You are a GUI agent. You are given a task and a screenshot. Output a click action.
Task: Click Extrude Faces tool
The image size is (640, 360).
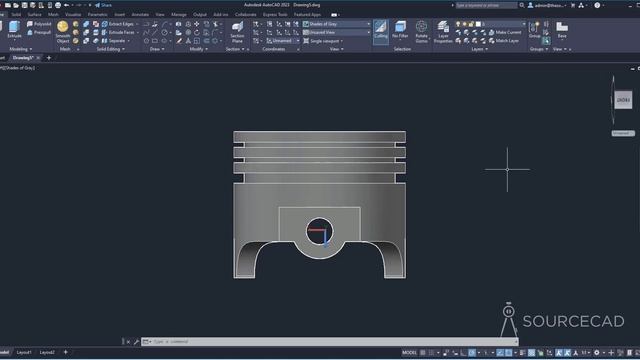118,32
